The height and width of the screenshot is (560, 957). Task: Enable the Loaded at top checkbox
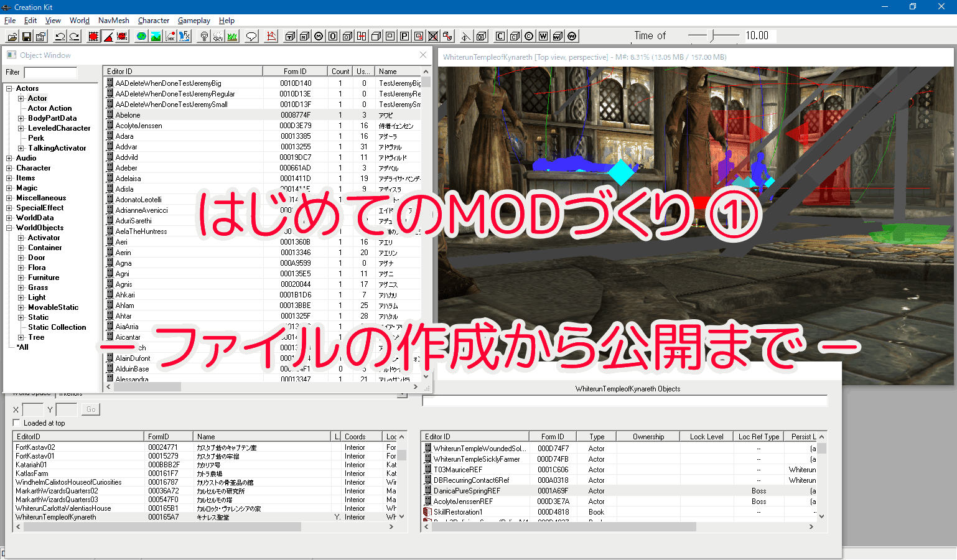click(x=17, y=423)
